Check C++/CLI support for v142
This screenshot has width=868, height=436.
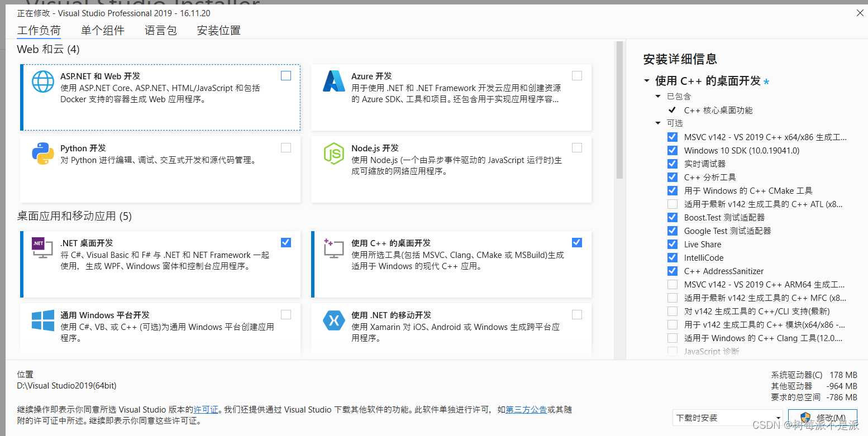(x=673, y=311)
